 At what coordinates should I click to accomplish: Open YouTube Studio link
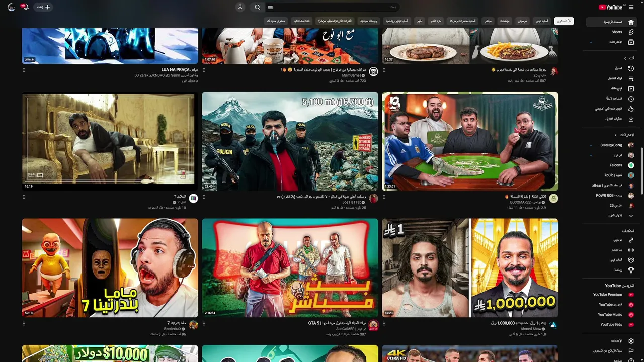click(x=611, y=305)
